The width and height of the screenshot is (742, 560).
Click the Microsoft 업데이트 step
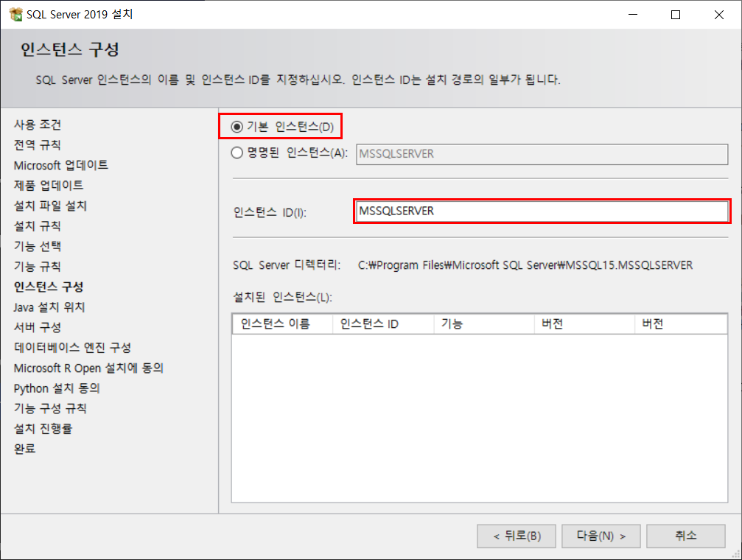coord(61,165)
